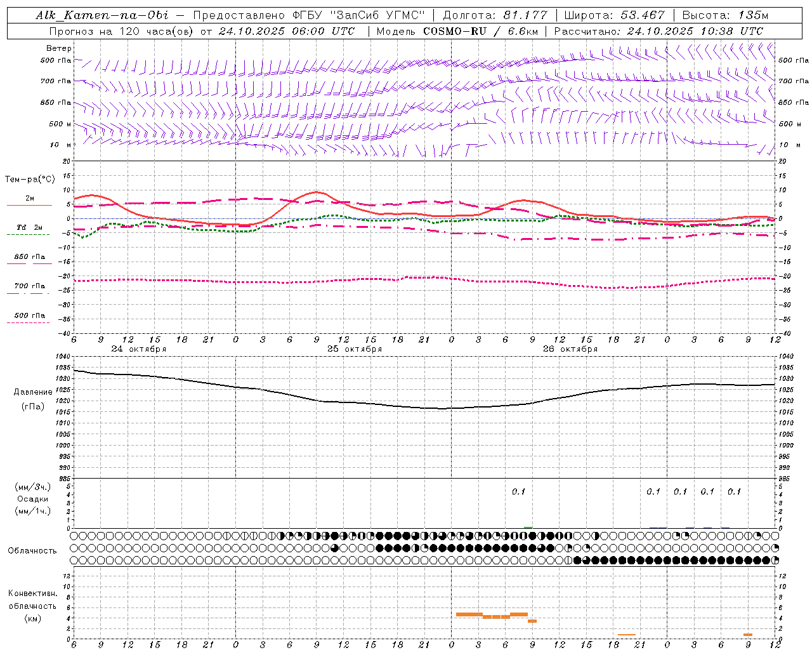Click the 850 гПа temperature legend entry
Screen dimensions: 812x650
point(30,257)
